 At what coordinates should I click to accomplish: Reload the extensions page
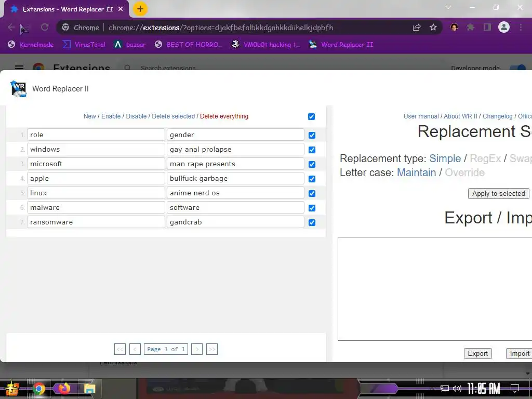tap(45, 28)
